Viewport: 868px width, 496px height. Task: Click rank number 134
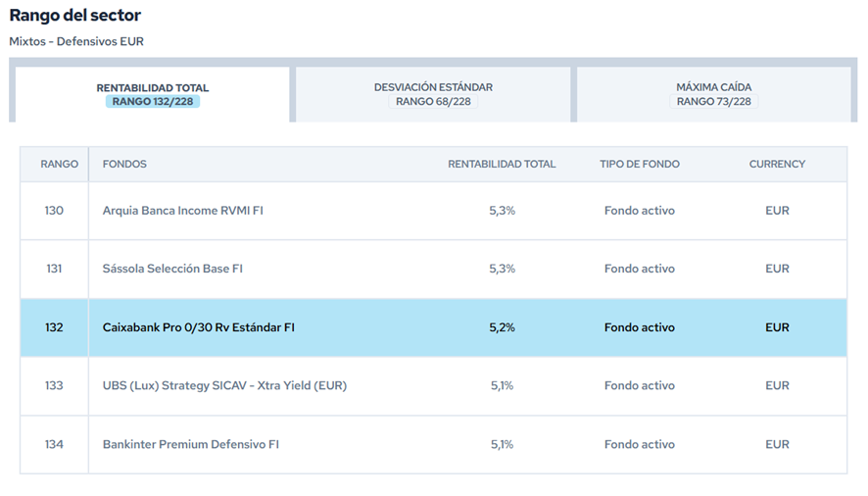click(54, 444)
